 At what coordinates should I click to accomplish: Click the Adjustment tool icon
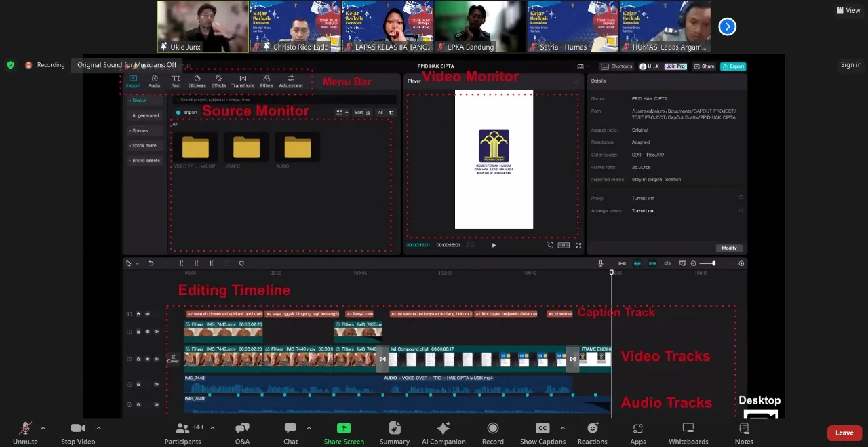[x=291, y=81]
